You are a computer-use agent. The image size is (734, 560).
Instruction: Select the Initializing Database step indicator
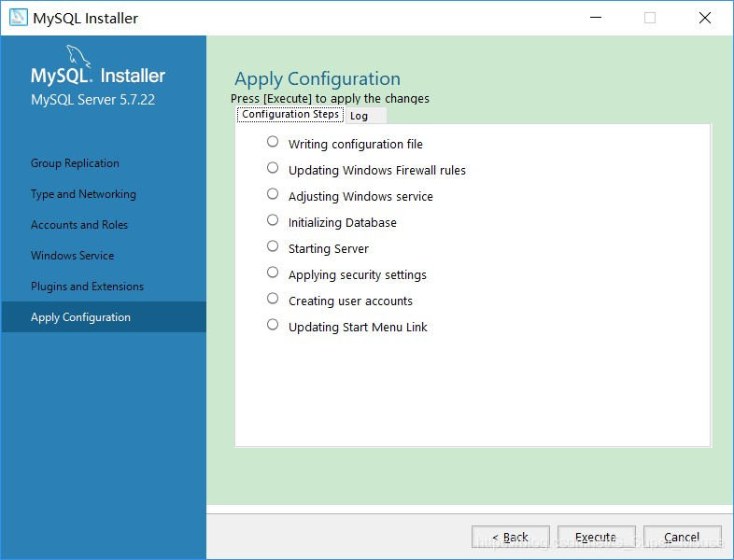(x=273, y=220)
